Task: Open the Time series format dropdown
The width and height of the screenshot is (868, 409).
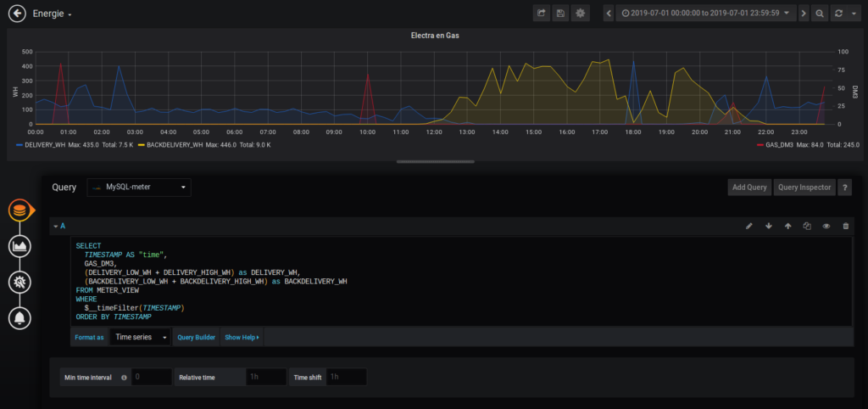Action: point(140,337)
